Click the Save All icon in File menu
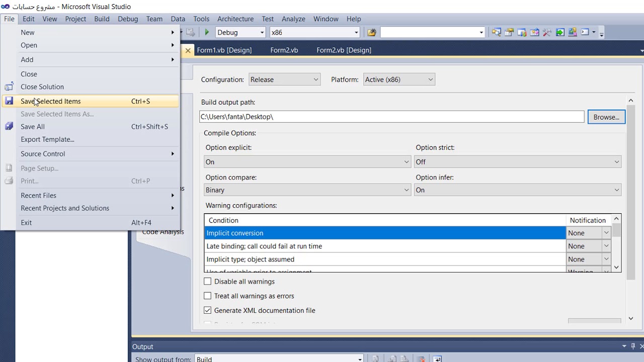The image size is (644, 362). (x=9, y=127)
